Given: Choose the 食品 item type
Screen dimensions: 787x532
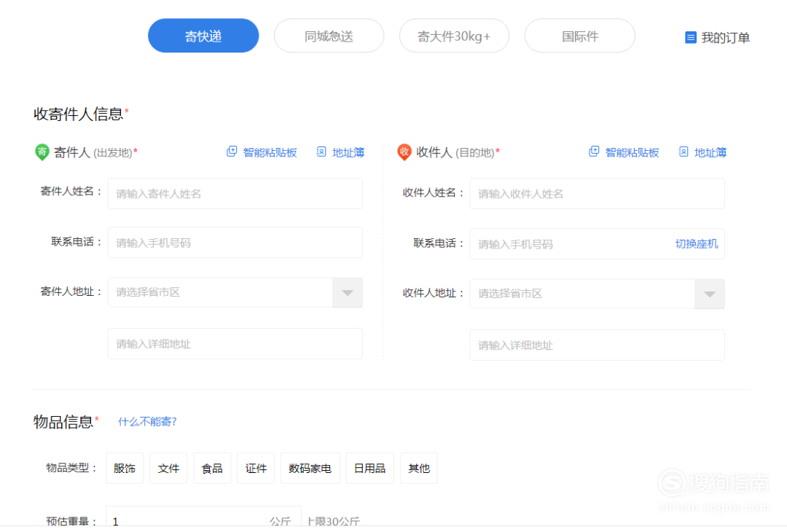Looking at the screenshot, I should point(212,469).
